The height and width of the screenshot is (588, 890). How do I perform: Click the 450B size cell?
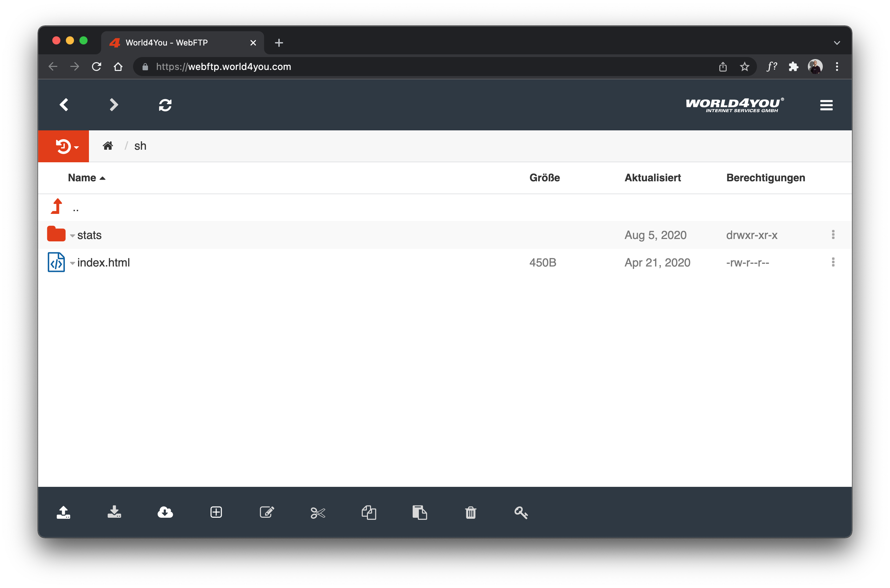pos(542,262)
